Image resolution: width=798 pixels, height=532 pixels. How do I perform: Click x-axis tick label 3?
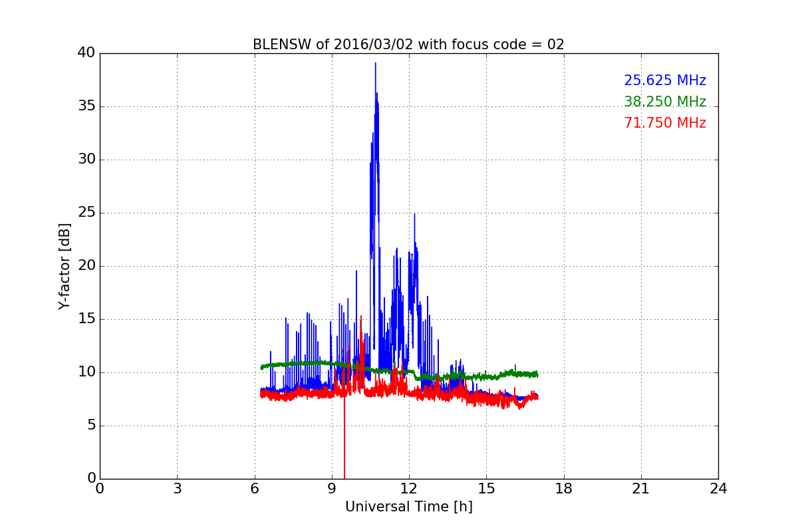coord(177,488)
